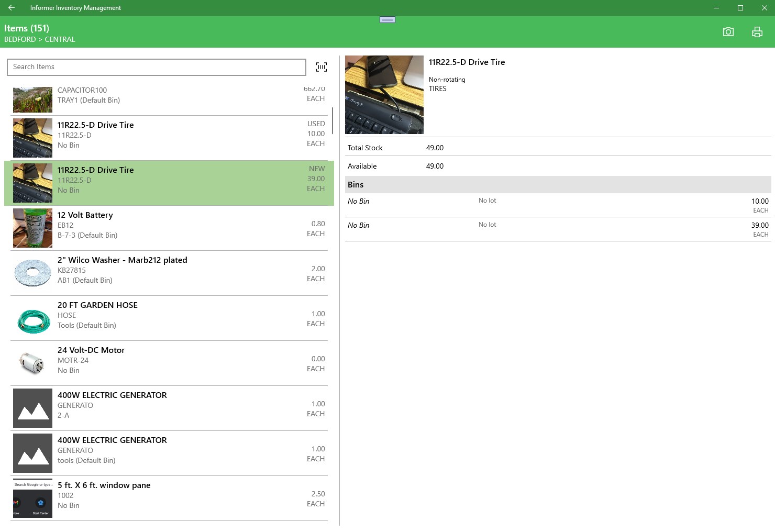The height and width of the screenshot is (532, 775).
Task: Select the No Bin row with 10.00 EACH
Action: 558,205
